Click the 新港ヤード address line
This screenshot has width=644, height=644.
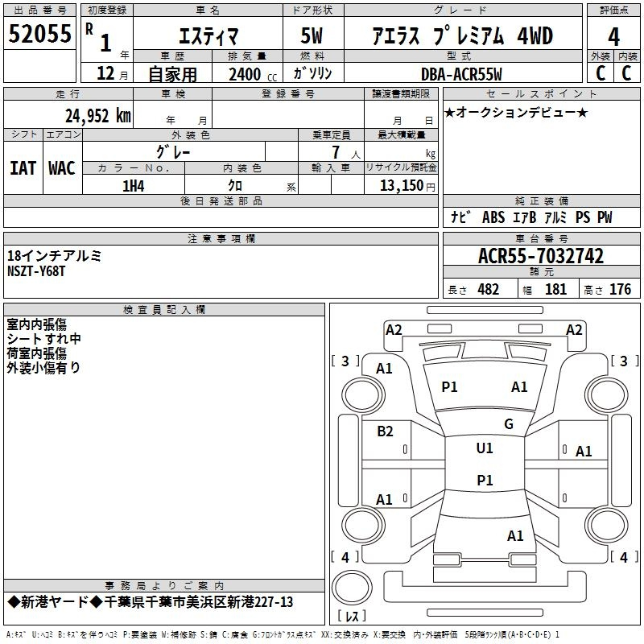pyautogui.click(x=151, y=602)
